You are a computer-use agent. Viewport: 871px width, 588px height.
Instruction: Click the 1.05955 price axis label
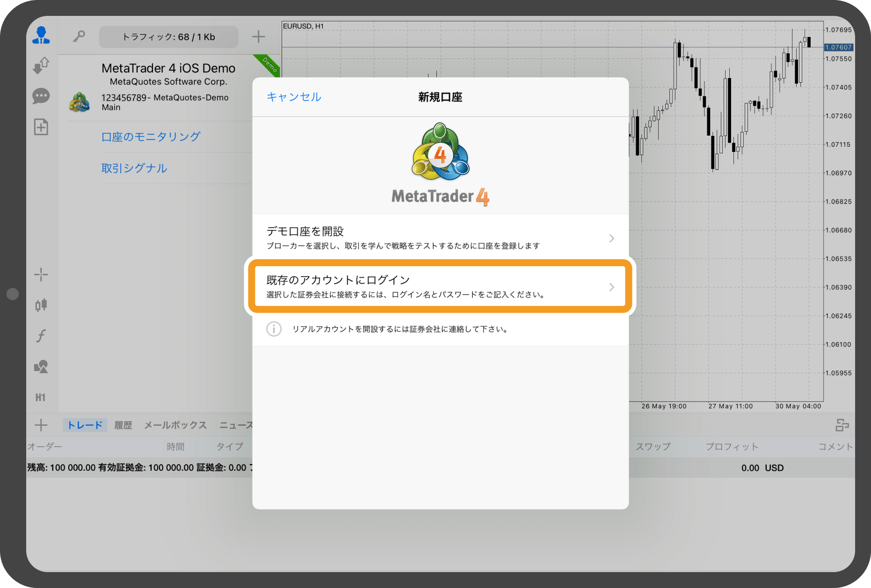[838, 373]
